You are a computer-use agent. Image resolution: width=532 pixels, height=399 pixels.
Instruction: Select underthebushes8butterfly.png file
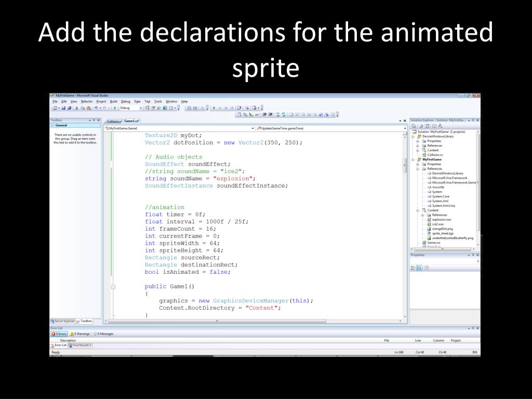453,238
